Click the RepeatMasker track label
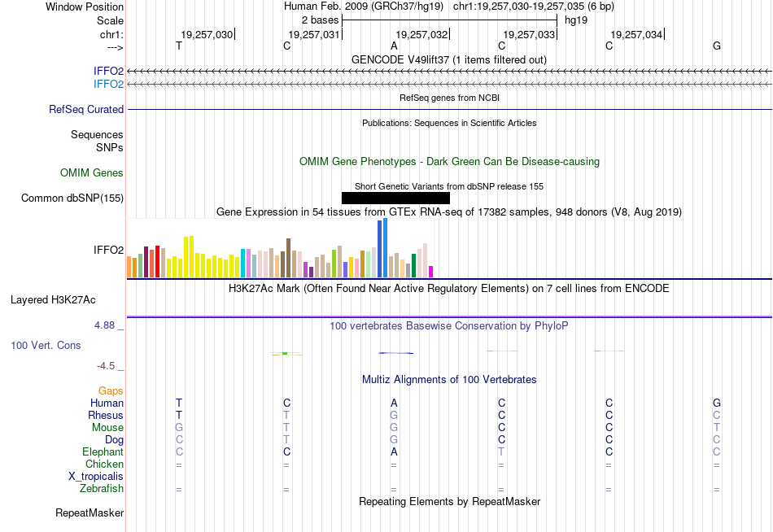This screenshot has width=773, height=532. [x=90, y=513]
